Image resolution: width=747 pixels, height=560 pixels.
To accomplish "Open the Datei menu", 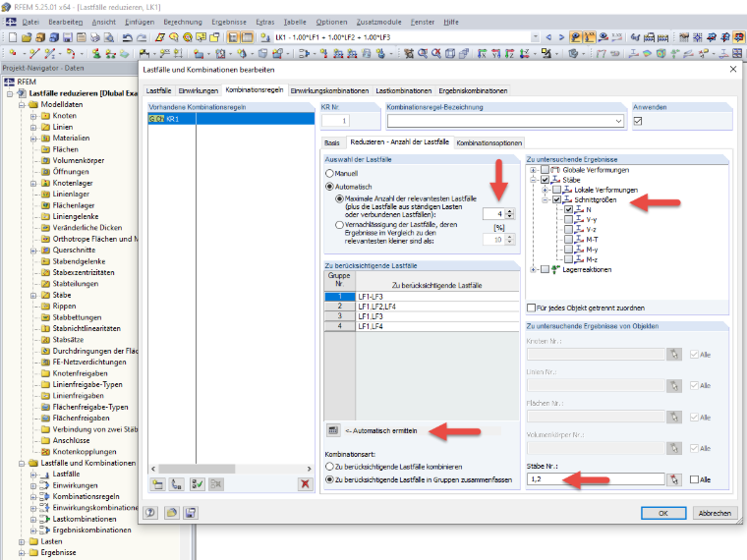I will click(30, 22).
